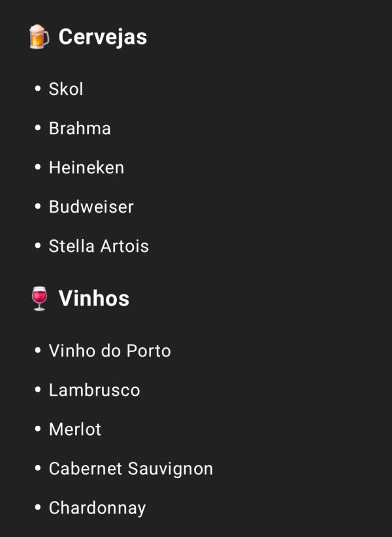Tap the Budweiser entry
Image resolution: width=392 pixels, height=537 pixels.
pos(91,207)
